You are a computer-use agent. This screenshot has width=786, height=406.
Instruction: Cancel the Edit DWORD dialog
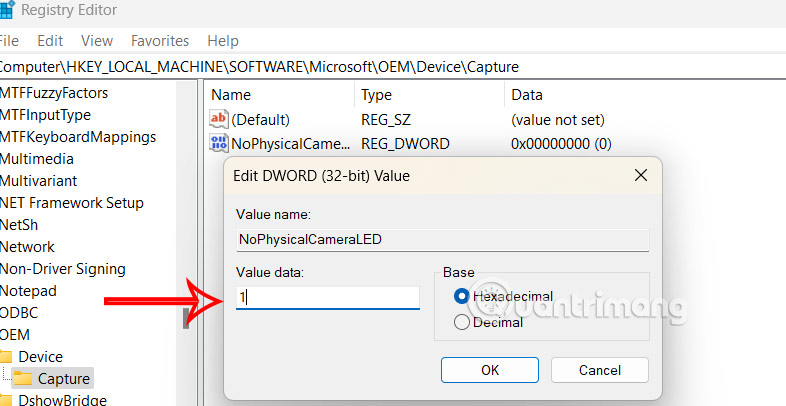pos(600,370)
